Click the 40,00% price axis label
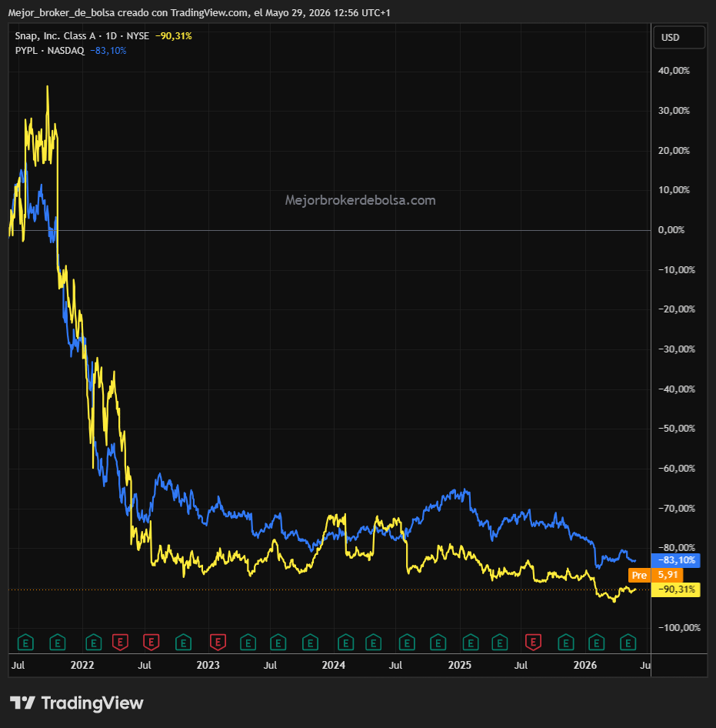 pos(674,71)
